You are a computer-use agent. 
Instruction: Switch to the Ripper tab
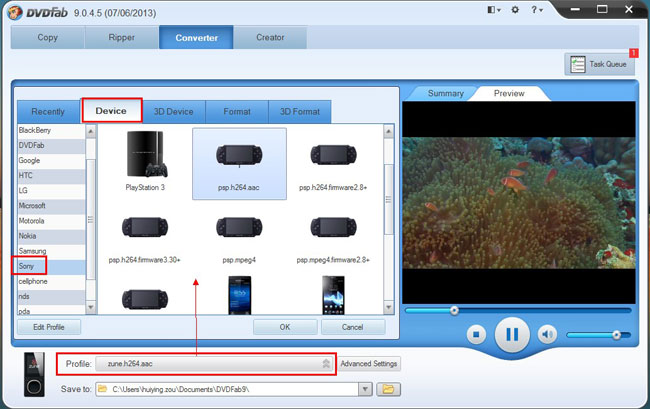(x=121, y=37)
